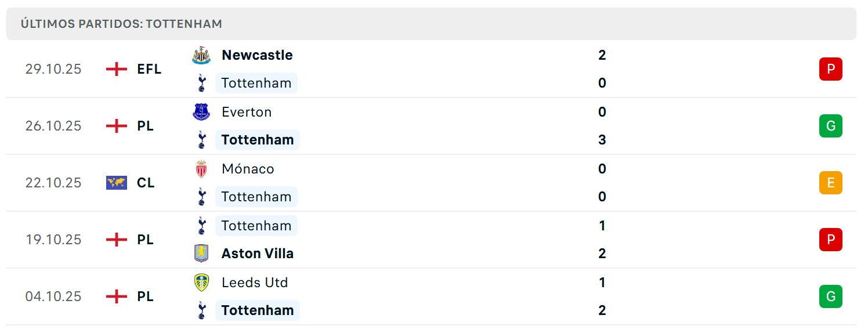Viewport: 868px width, 333px height.
Task: Click red P result badge for Newcastle match
Action: click(831, 69)
